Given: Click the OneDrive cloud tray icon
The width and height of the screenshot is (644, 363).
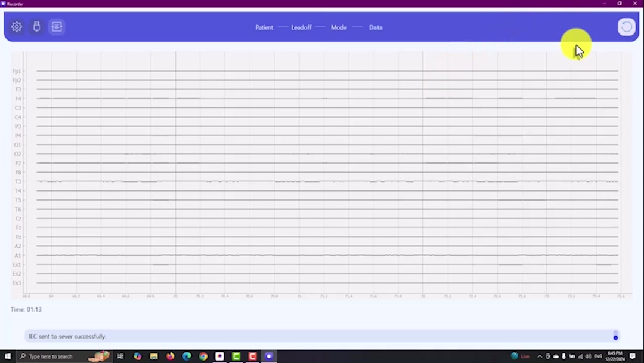Looking at the screenshot, I should 556,356.
